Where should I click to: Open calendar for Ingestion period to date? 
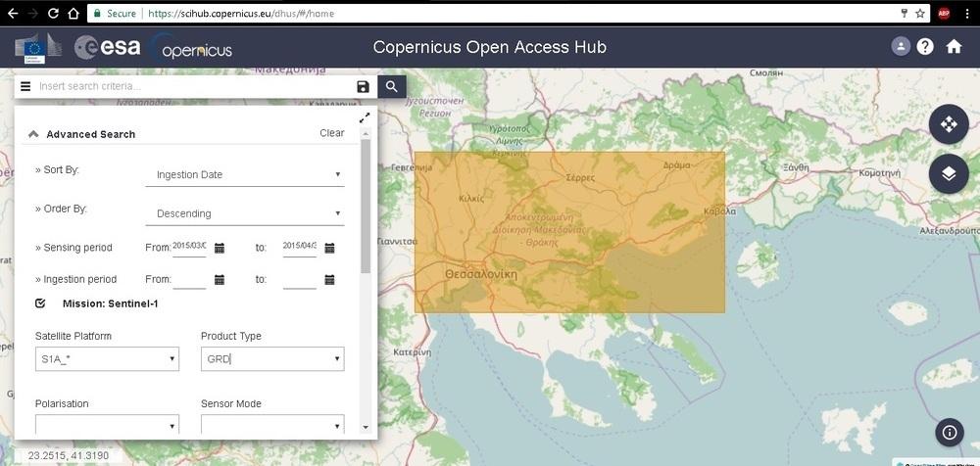[329, 279]
